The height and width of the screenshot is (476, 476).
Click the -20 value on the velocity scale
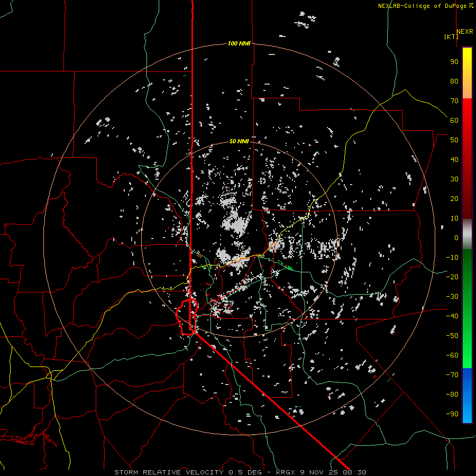click(x=452, y=277)
